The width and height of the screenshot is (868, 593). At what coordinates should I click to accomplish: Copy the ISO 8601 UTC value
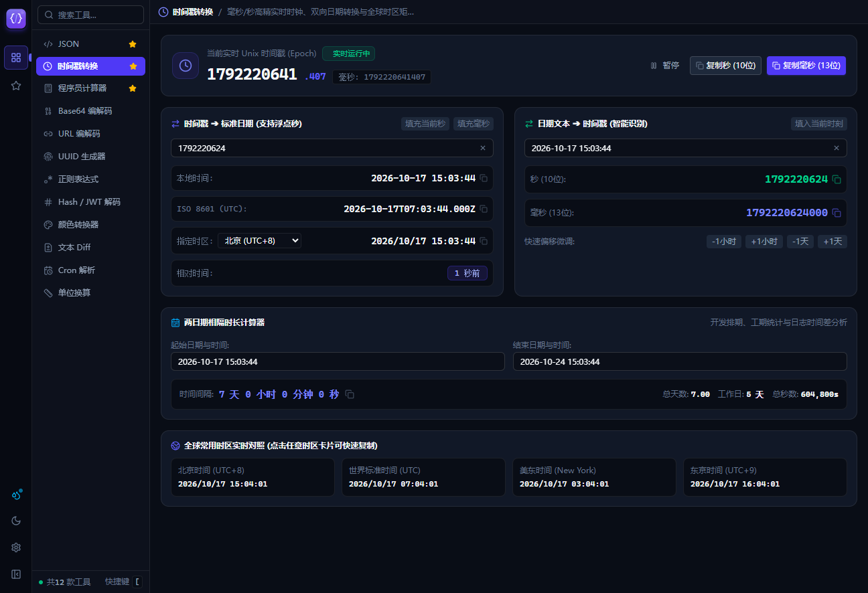point(484,209)
